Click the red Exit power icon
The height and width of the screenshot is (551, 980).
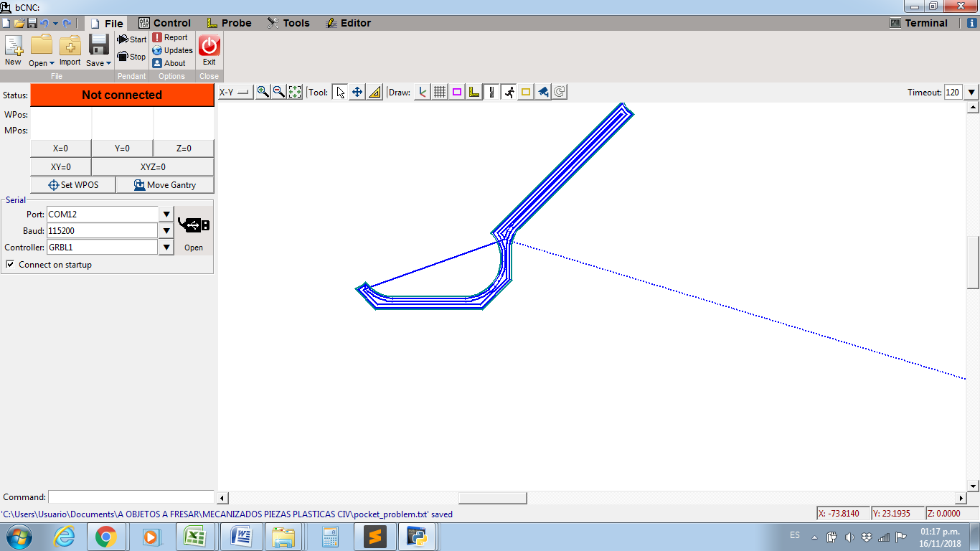coord(209,50)
